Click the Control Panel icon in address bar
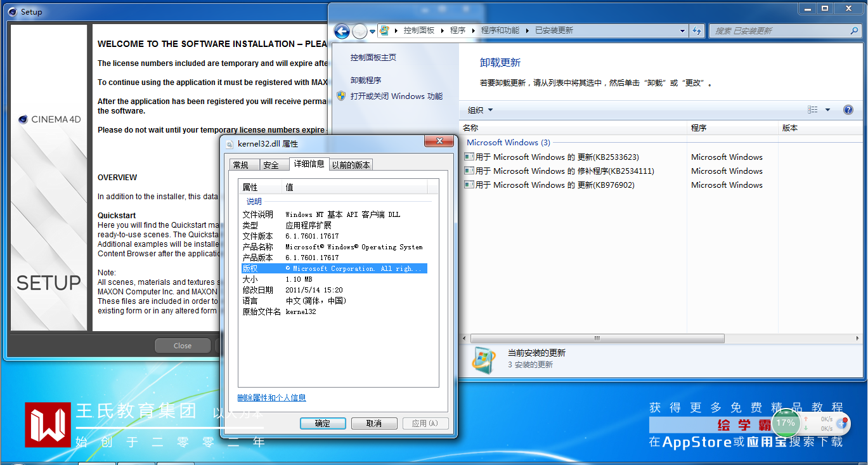This screenshot has width=868, height=465. pyautogui.click(x=384, y=30)
